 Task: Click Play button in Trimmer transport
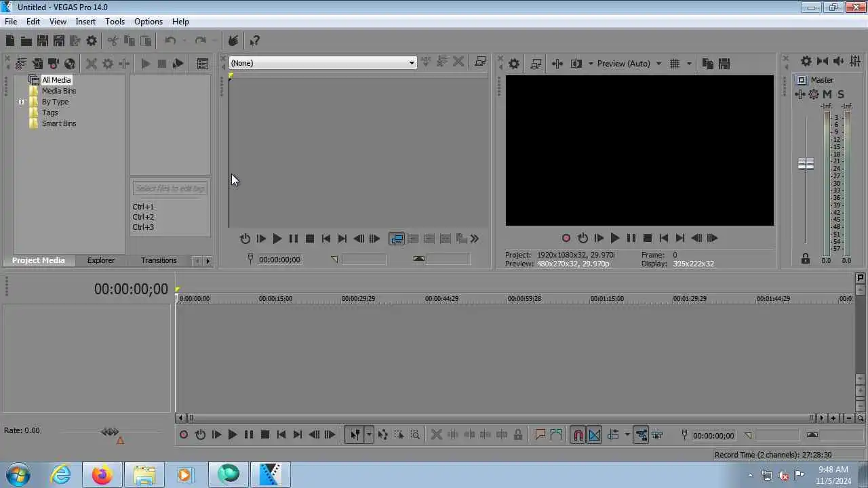click(x=277, y=239)
